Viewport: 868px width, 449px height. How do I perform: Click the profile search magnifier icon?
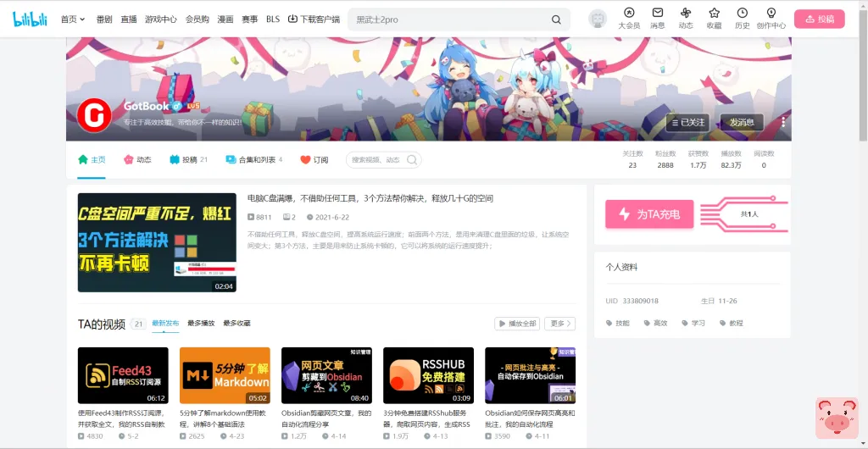tap(412, 160)
